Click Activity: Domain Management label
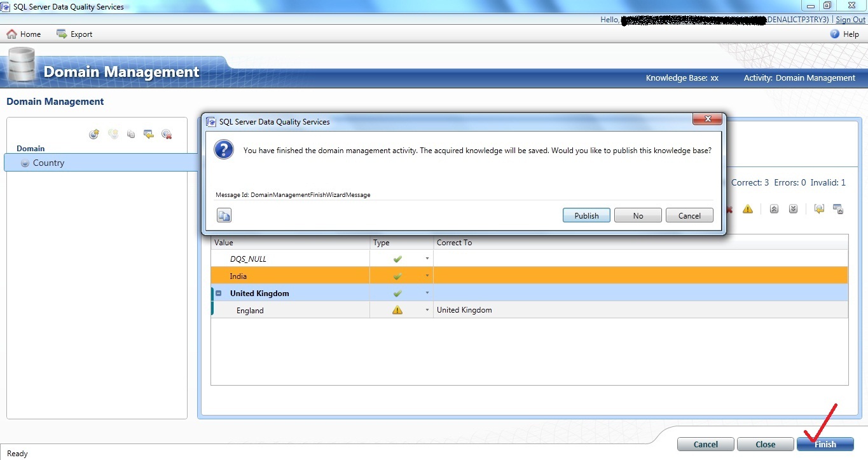This screenshot has height=460, width=868. tap(799, 78)
